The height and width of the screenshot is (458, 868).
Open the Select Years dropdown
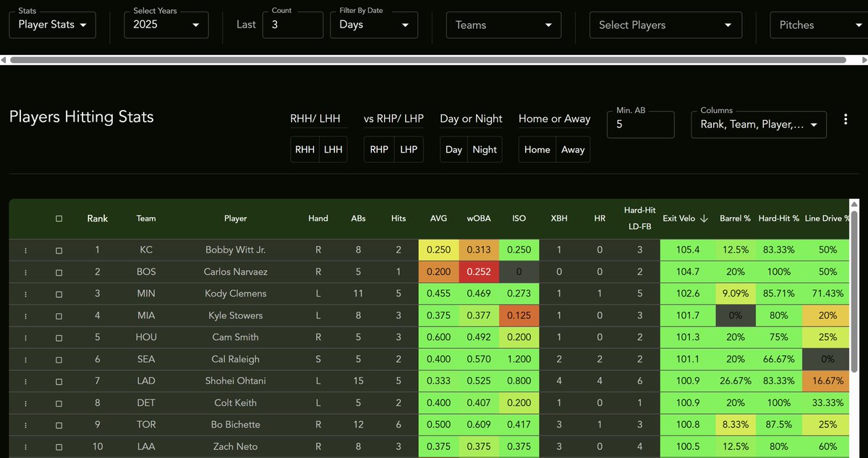coord(166,25)
